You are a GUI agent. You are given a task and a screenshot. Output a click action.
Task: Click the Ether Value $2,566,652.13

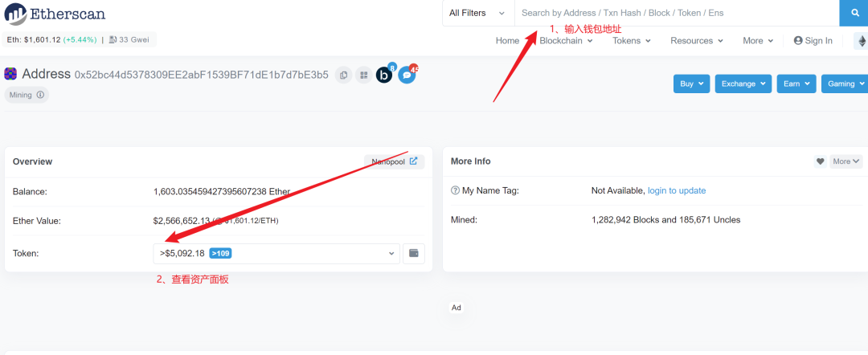[182, 221]
